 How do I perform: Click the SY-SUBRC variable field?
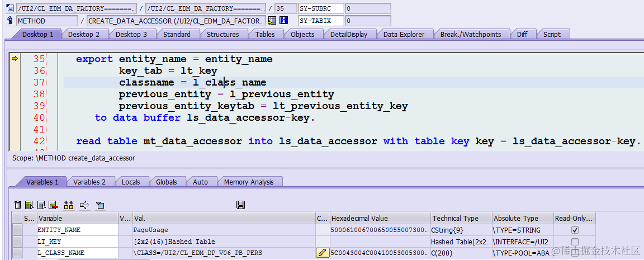[x=321, y=8]
